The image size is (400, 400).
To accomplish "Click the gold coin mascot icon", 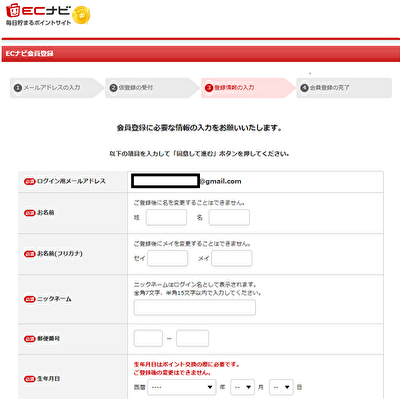I will coord(81,15).
